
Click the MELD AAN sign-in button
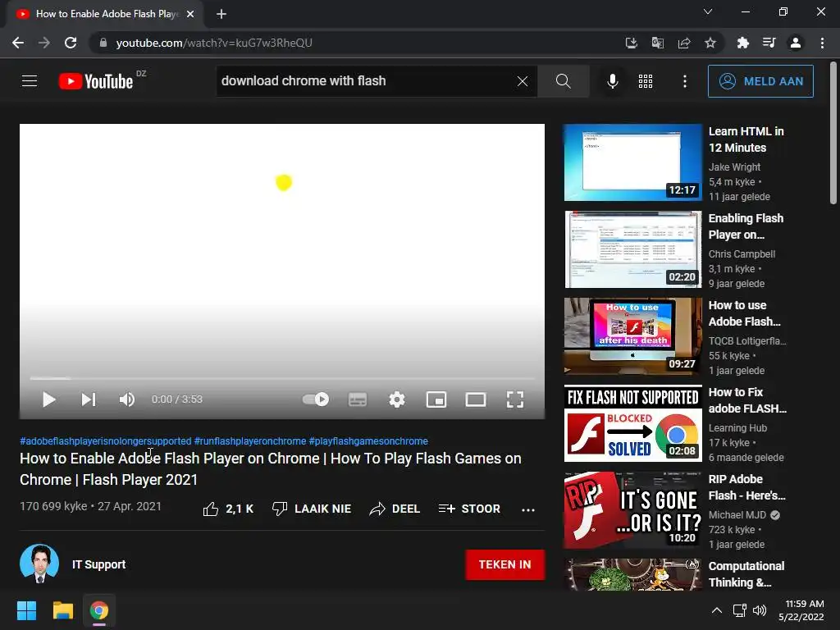[x=760, y=81]
